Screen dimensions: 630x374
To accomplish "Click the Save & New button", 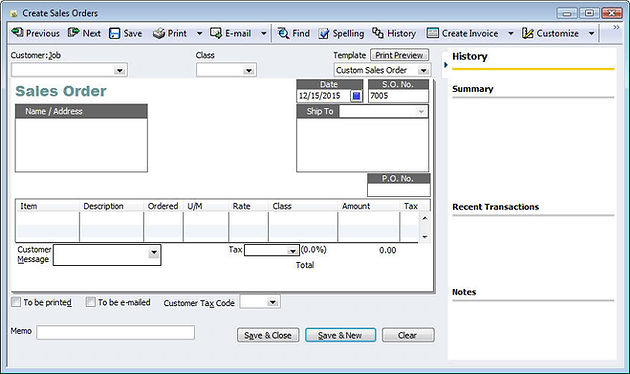I will point(340,335).
